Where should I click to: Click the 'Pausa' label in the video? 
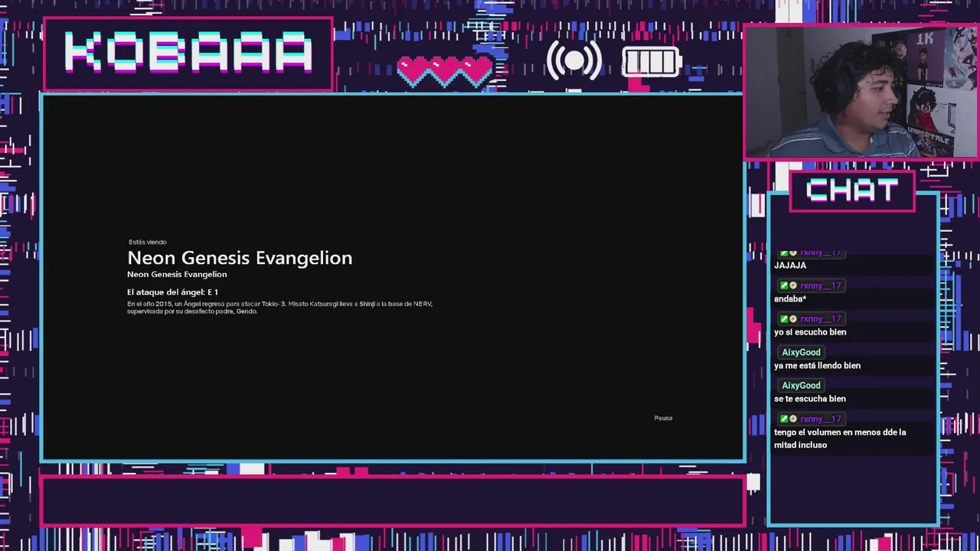(663, 418)
